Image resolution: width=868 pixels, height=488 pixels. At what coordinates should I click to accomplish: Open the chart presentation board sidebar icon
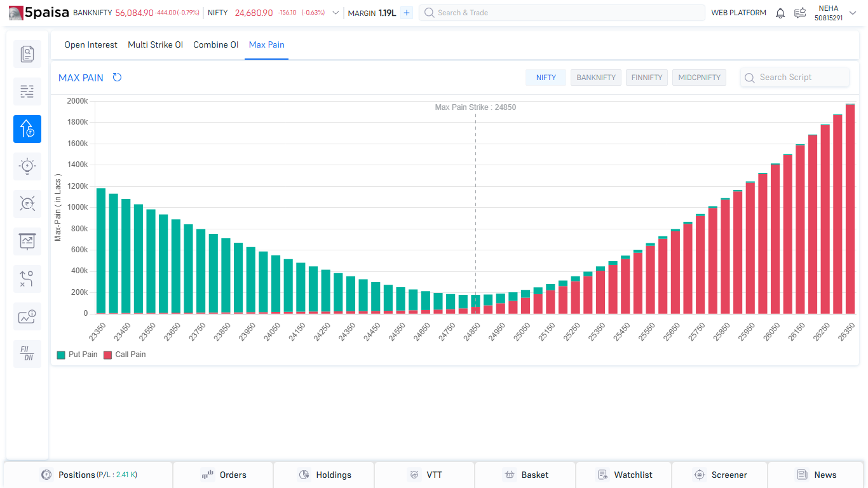coord(27,241)
